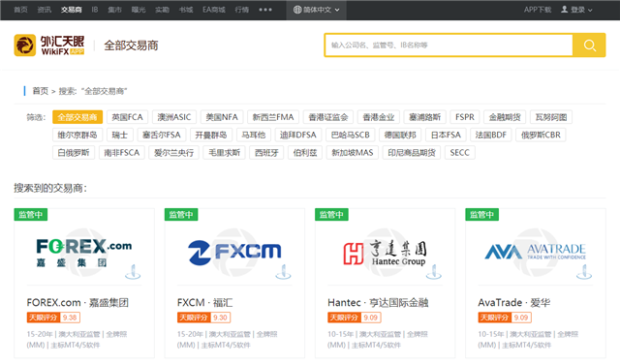Click the FXCM logo image

point(234,252)
